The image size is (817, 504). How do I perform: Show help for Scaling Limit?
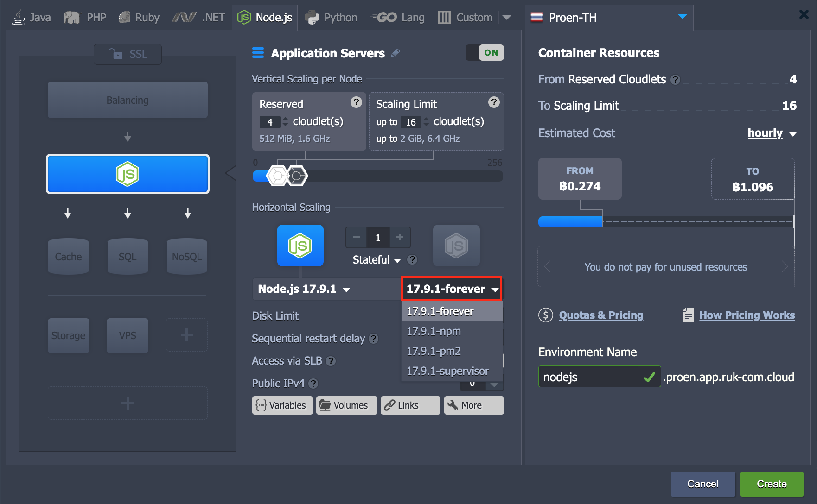[494, 102]
